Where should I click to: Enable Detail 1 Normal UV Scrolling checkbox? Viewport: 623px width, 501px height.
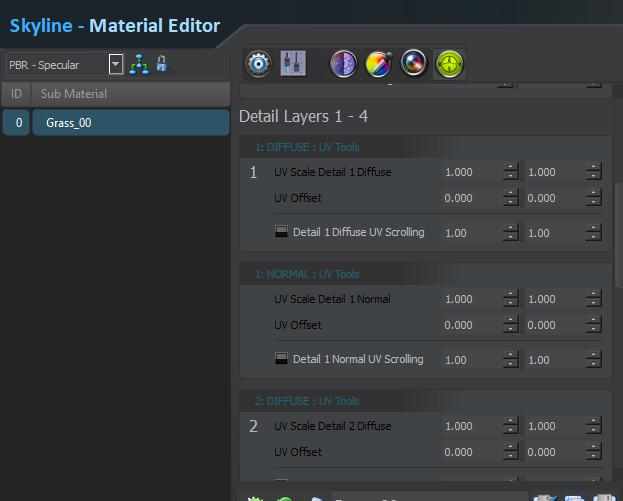(x=281, y=358)
